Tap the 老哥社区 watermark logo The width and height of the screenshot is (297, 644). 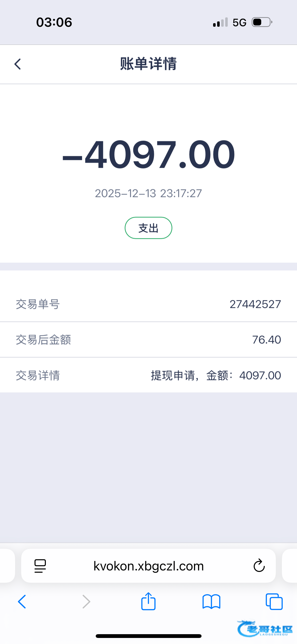265,628
